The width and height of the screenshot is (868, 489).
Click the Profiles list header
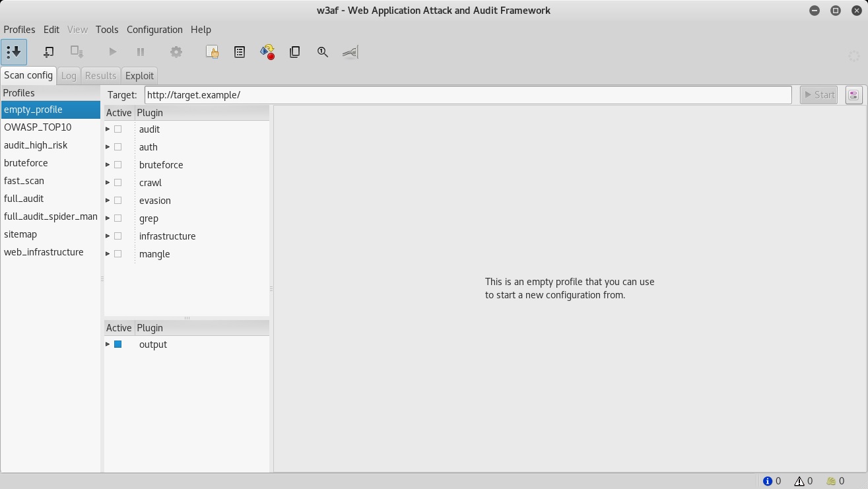pyautogui.click(x=50, y=93)
